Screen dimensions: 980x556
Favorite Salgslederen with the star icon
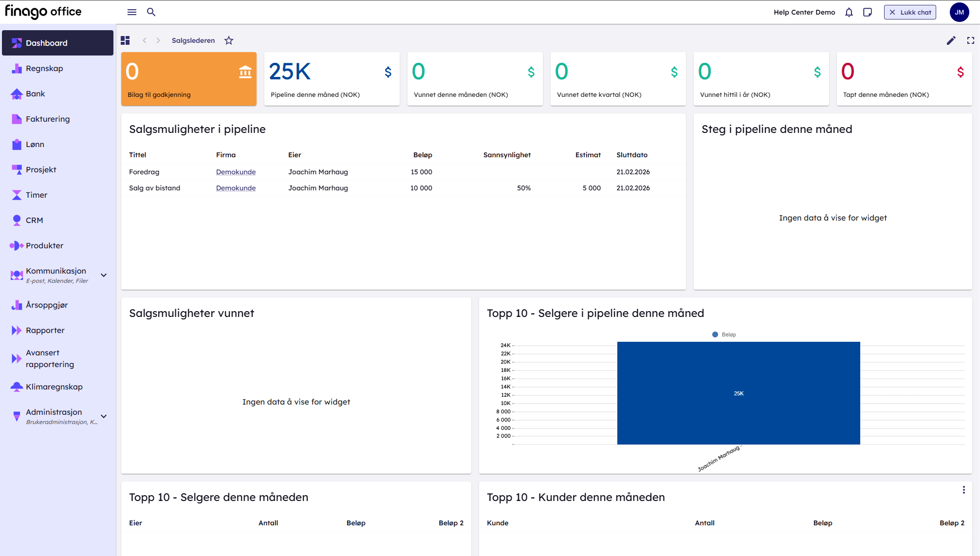[229, 40]
